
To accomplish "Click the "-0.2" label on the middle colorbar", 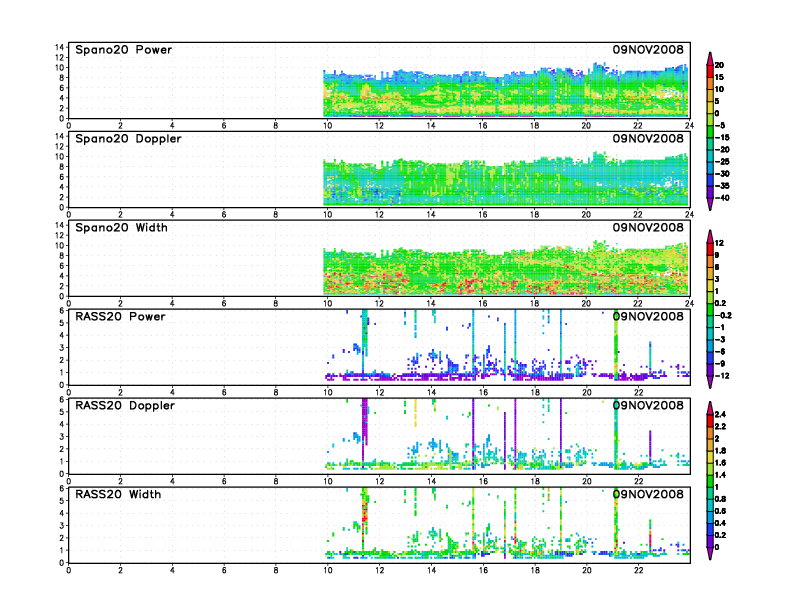I will click(723, 316).
